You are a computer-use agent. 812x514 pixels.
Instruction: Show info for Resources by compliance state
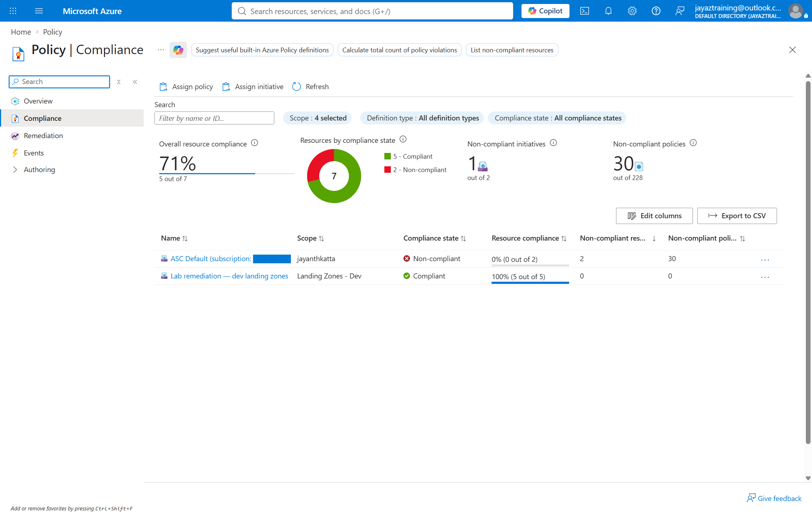403,139
